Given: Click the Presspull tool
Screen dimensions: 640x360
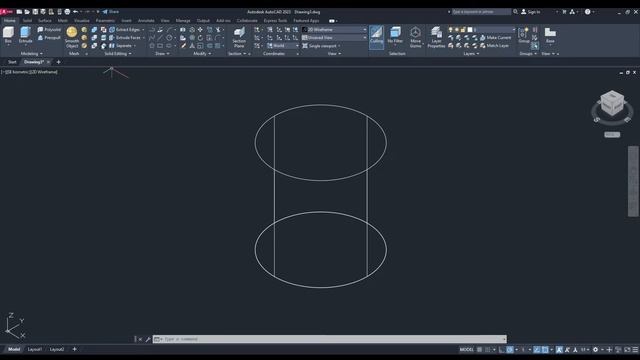Looking at the screenshot, I should point(49,38).
